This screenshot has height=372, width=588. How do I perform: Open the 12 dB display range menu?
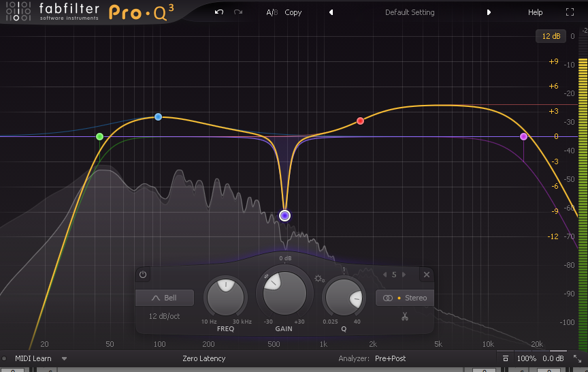(551, 36)
